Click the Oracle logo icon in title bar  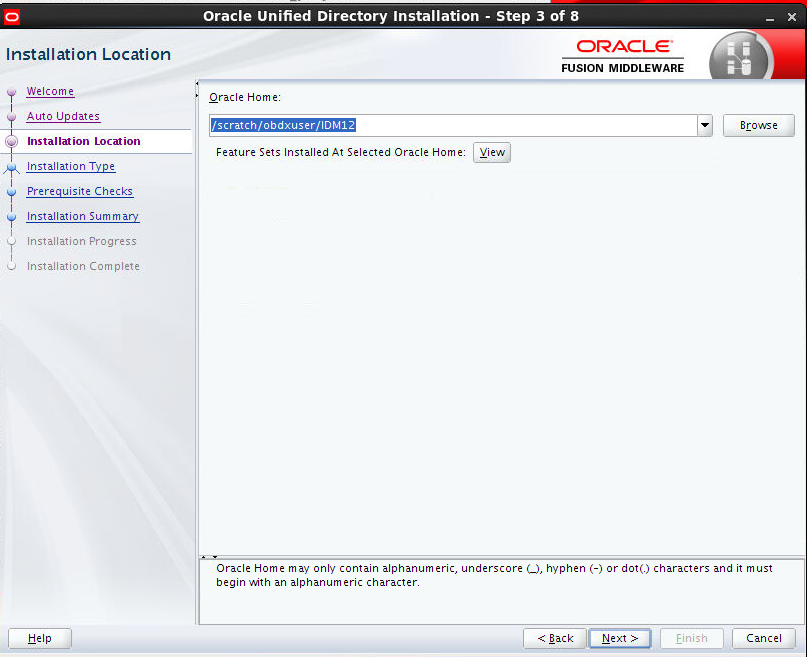(x=11, y=17)
